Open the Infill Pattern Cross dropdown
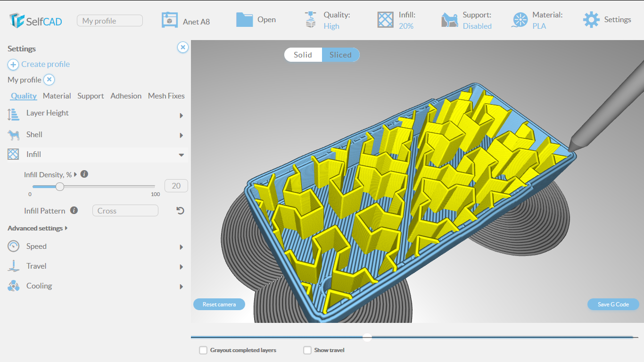Image resolution: width=644 pixels, height=362 pixels. tap(125, 211)
